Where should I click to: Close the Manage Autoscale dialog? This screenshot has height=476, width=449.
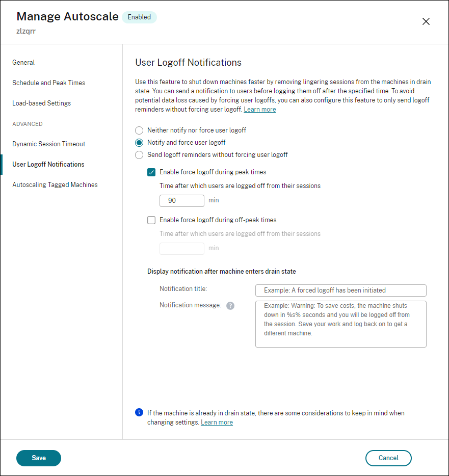tap(426, 21)
